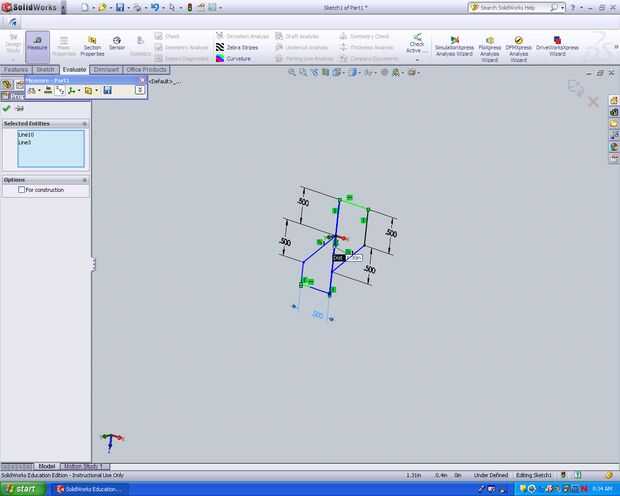Click the system clock in tray
The width and height of the screenshot is (620, 496).
tap(603, 489)
